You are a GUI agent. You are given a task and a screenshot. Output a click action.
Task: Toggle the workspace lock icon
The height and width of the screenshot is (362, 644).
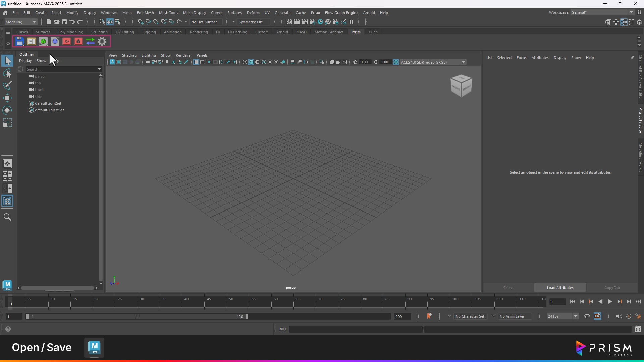pyautogui.click(x=639, y=12)
